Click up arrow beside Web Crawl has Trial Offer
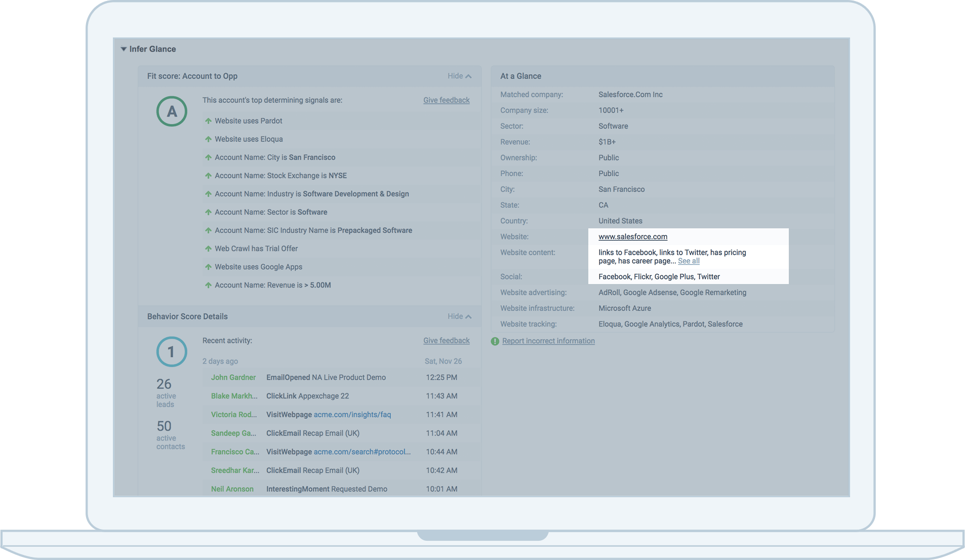 pyautogui.click(x=208, y=249)
